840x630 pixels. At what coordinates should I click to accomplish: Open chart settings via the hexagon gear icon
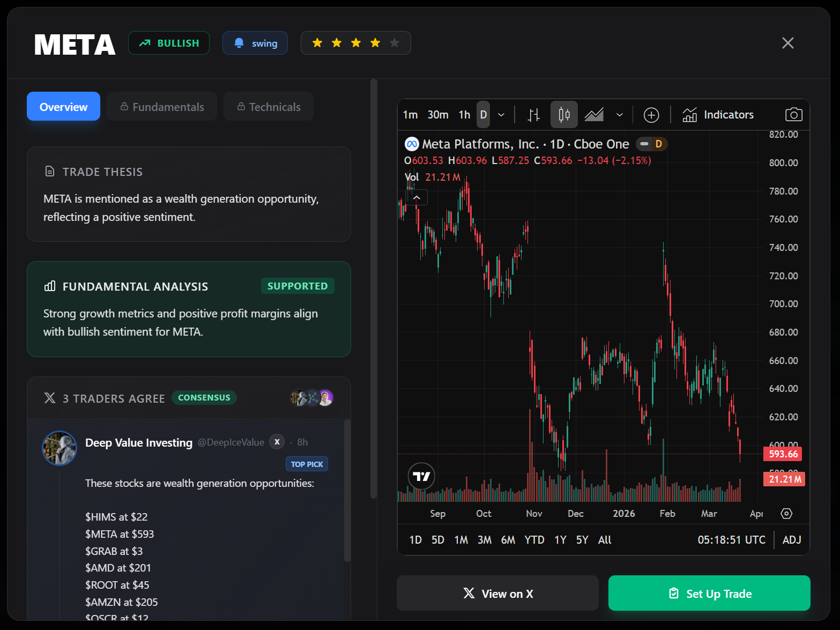coord(786,513)
